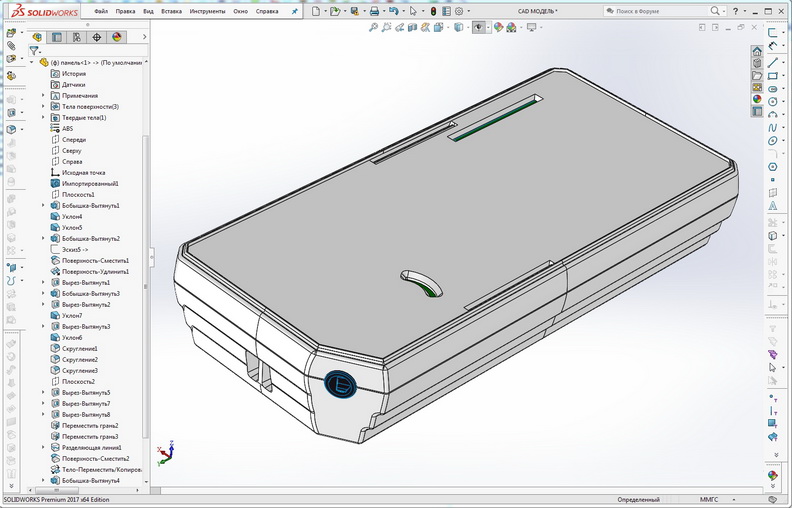Open the Вид menu
Screen dimensions: 792x508
coord(148,11)
